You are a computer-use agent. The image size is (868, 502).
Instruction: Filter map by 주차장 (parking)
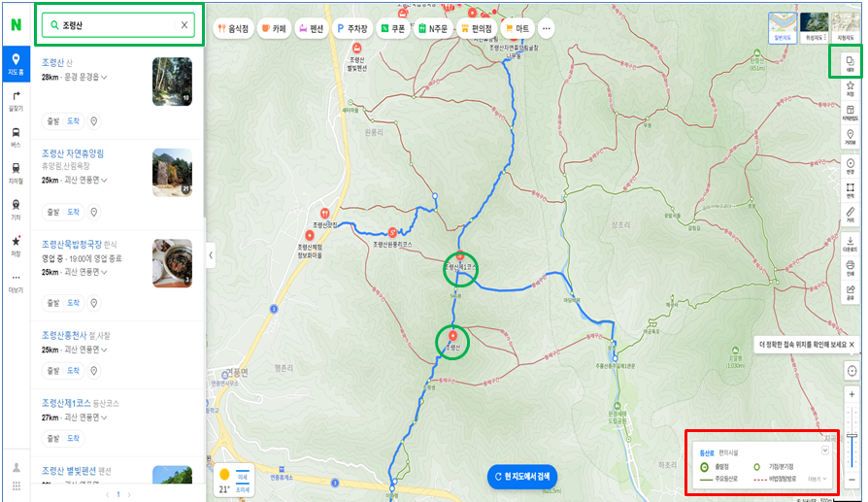pyautogui.click(x=352, y=28)
